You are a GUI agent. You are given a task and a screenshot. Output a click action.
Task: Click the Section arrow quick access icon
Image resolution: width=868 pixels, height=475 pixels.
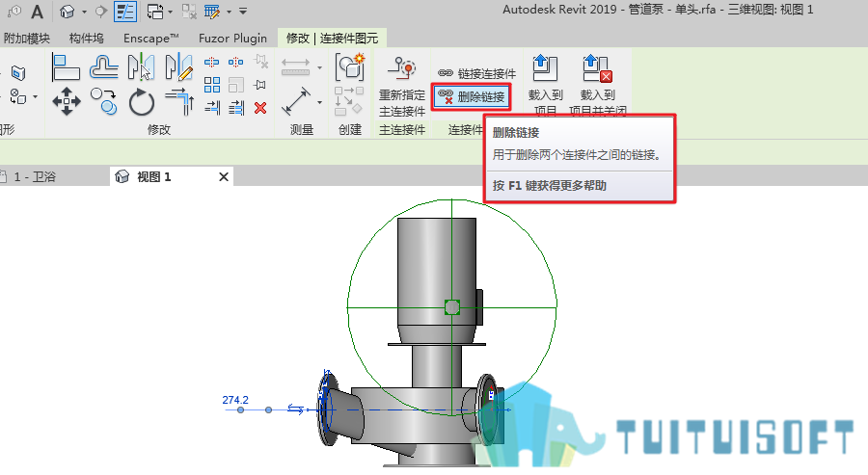coord(100,11)
